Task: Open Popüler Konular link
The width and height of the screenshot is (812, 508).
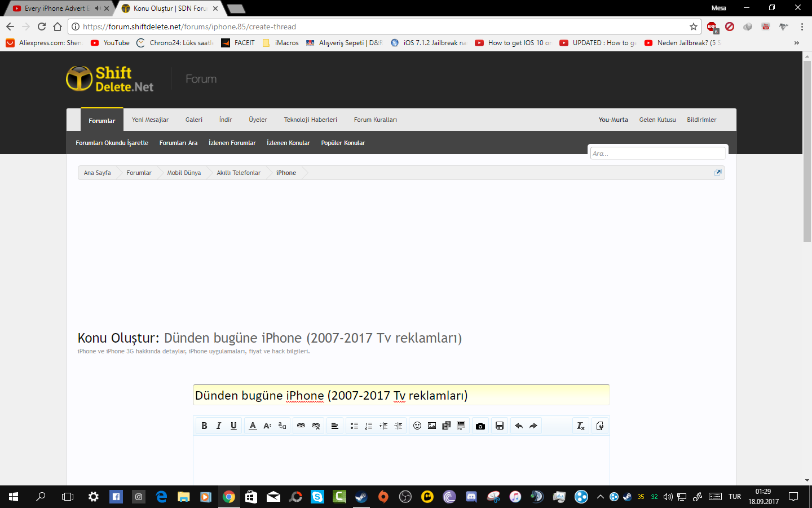Action: pos(343,143)
